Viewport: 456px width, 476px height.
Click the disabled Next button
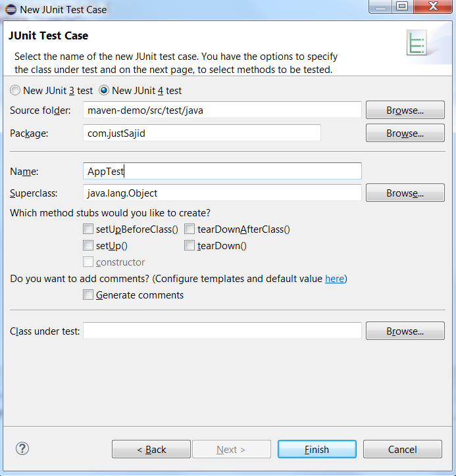coord(232,449)
